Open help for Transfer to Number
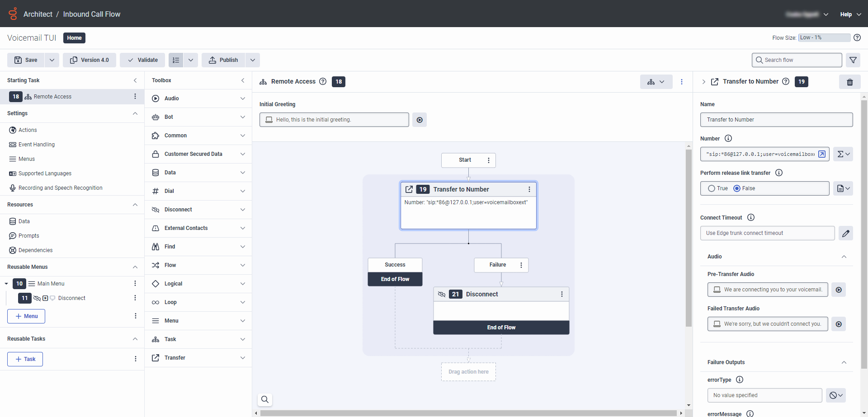868x417 pixels. coord(786,81)
